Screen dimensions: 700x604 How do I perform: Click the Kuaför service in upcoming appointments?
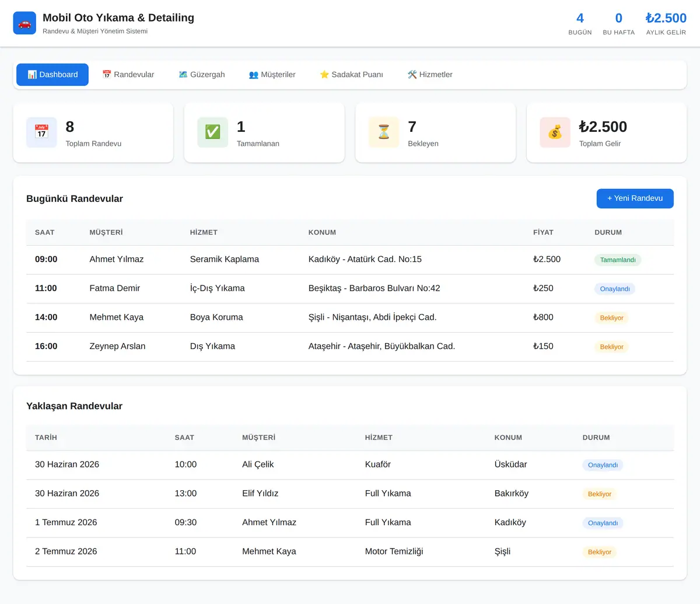[378, 465]
